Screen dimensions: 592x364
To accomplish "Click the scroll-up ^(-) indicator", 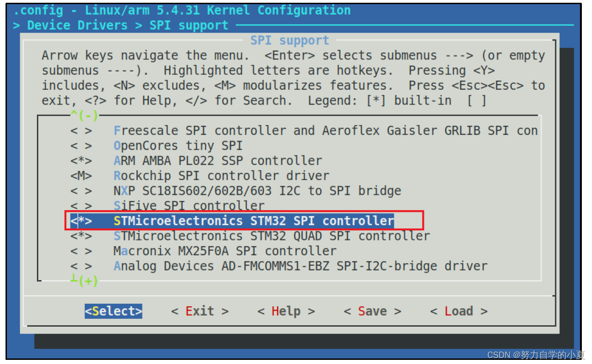I will [x=84, y=115].
